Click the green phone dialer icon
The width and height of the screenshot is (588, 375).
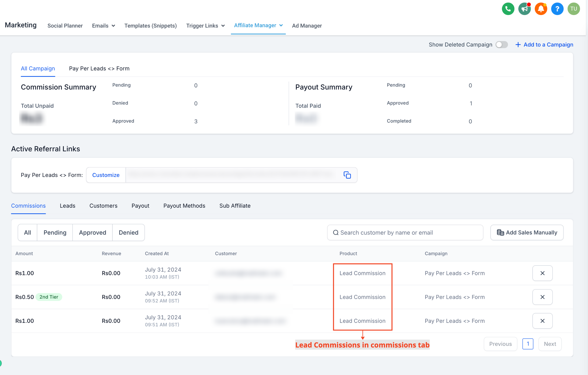(508, 9)
